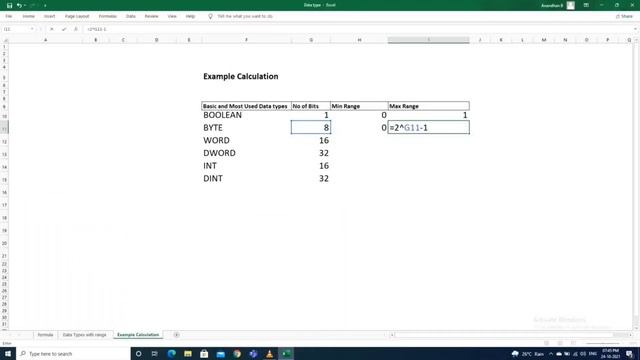
Task: Click the No of Bits header cell
Action: click(x=311, y=106)
